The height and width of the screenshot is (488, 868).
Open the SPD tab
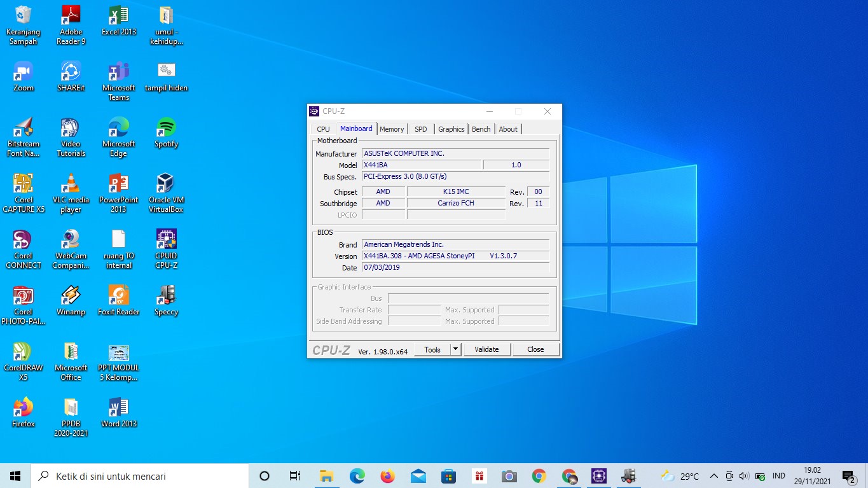click(x=421, y=129)
